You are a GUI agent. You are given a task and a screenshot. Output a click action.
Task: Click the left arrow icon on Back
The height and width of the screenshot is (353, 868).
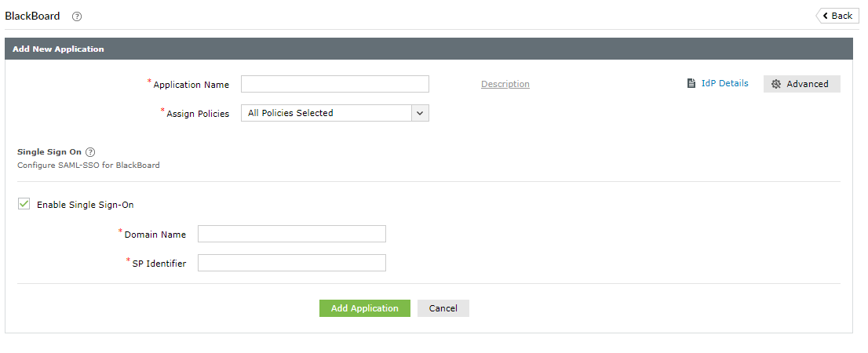pyautogui.click(x=826, y=16)
